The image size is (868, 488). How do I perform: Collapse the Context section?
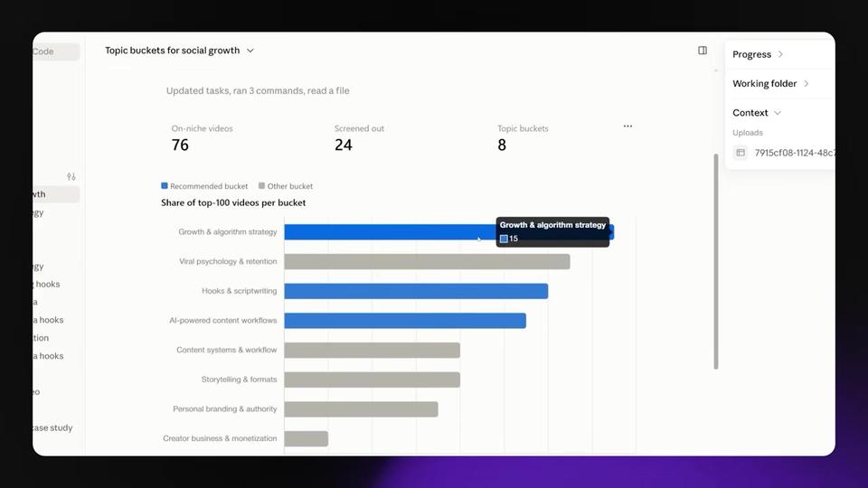click(757, 113)
